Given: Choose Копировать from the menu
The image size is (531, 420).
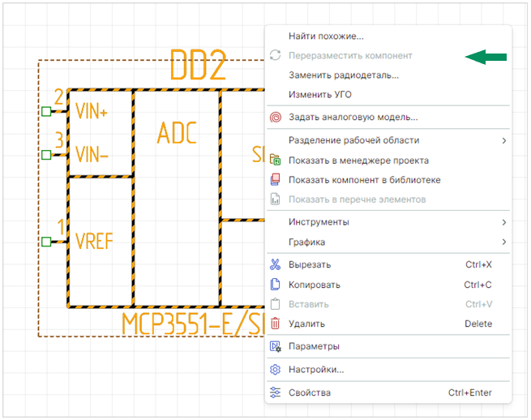Looking at the screenshot, I should pos(388,285).
